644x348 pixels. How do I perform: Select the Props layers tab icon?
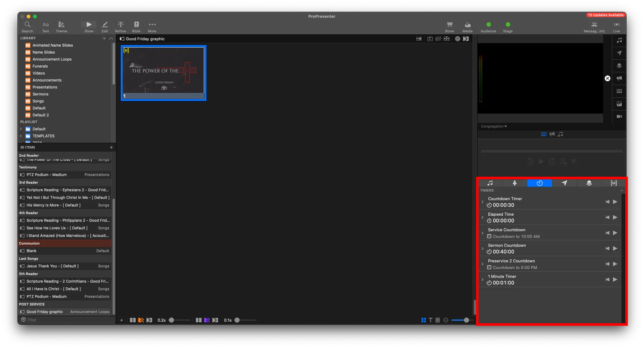tap(589, 183)
